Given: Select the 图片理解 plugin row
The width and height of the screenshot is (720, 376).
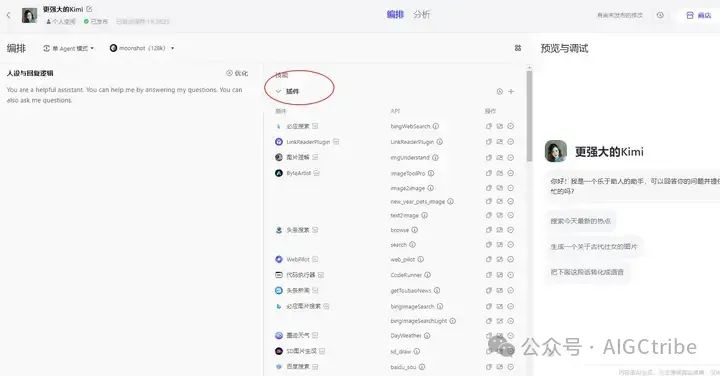Looking at the screenshot, I should (x=297, y=157).
